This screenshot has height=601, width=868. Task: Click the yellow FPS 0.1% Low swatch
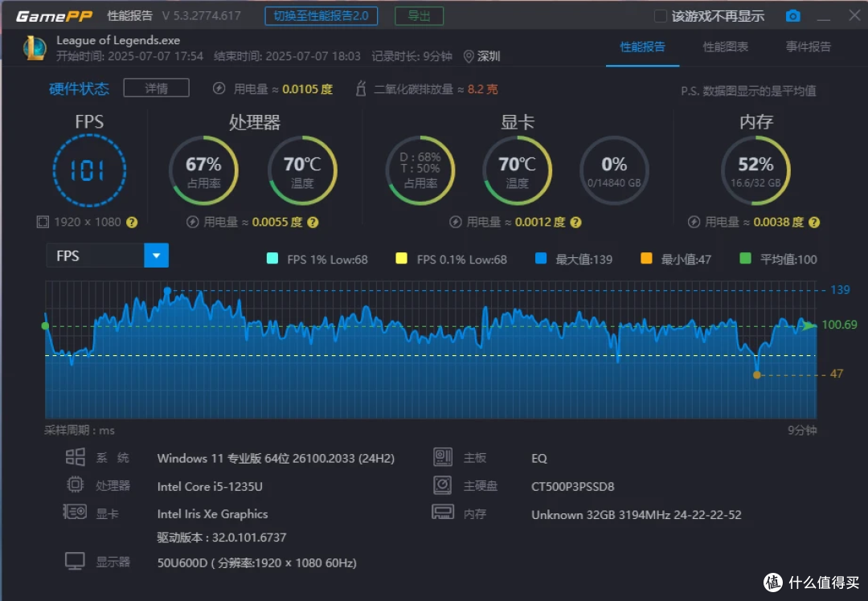pyautogui.click(x=402, y=259)
